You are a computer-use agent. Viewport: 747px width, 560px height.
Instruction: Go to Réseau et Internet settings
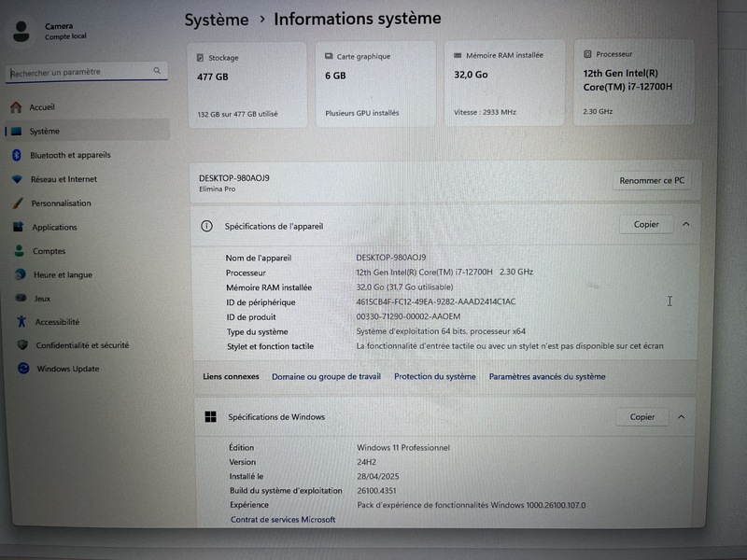tap(88, 179)
